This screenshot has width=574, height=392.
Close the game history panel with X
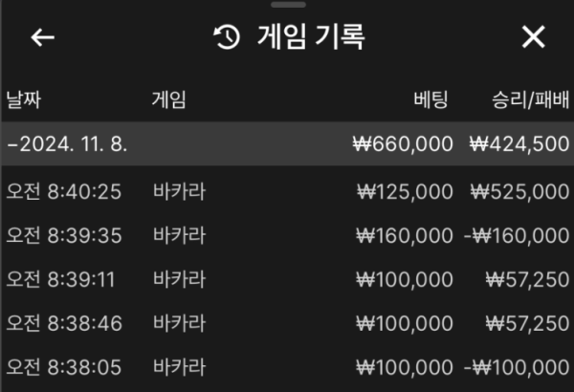(533, 37)
